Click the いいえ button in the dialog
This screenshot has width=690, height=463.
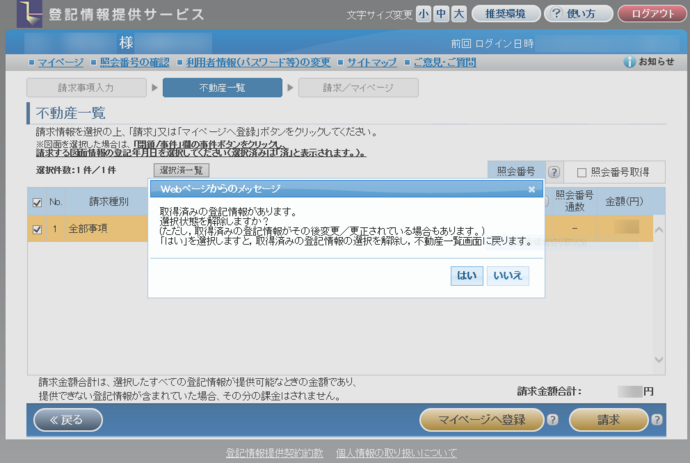click(508, 276)
